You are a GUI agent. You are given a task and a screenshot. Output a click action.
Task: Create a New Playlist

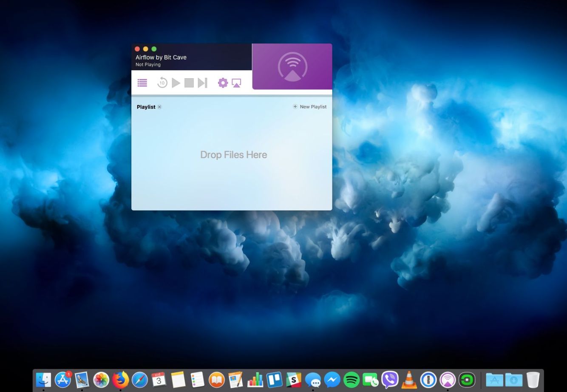(310, 107)
